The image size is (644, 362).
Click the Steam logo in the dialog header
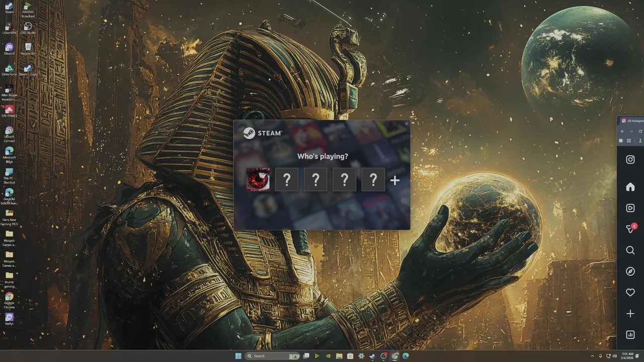pos(263,133)
